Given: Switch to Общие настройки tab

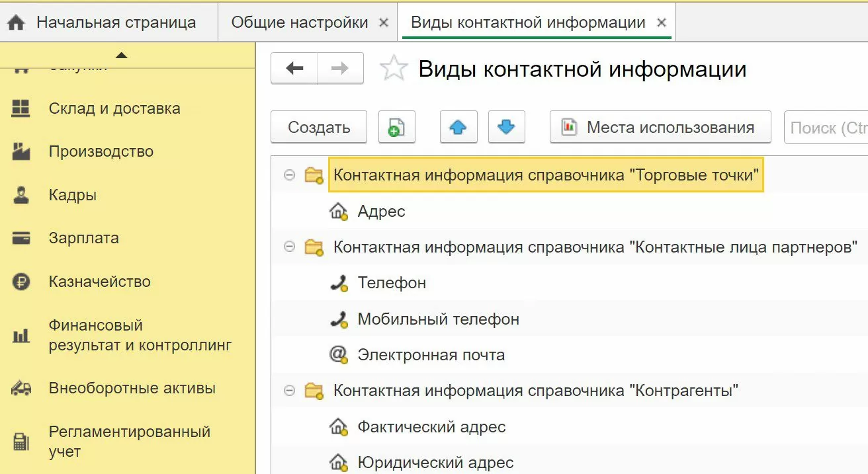Looking at the screenshot, I should point(299,22).
